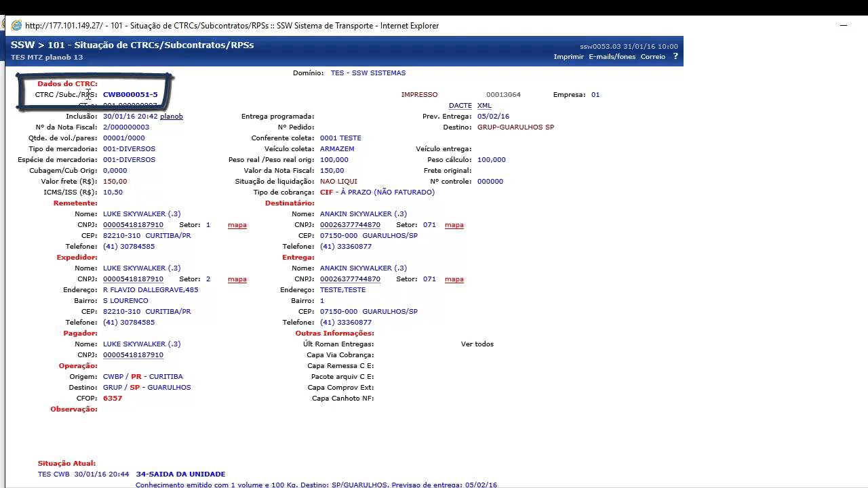The image size is (868, 488).
Task: Click Domínio value TES - SSW SISTEMAS
Action: pos(368,73)
